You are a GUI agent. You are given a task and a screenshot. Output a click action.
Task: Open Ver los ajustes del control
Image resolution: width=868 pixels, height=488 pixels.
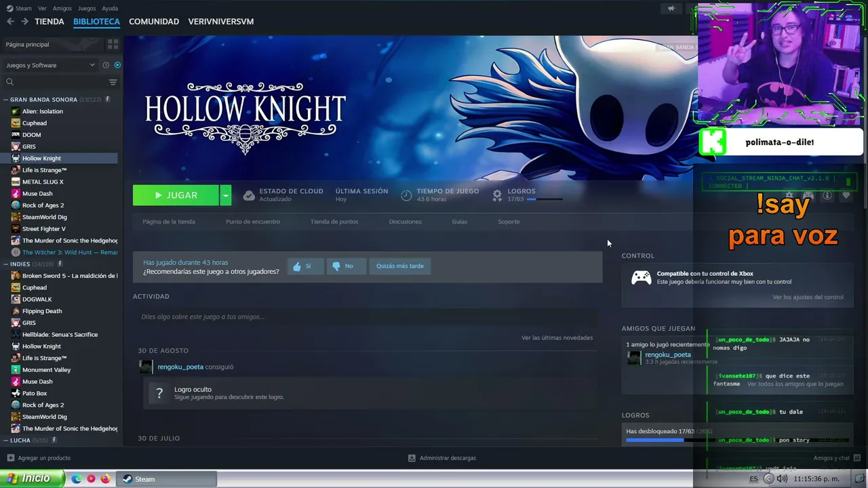coord(808,298)
